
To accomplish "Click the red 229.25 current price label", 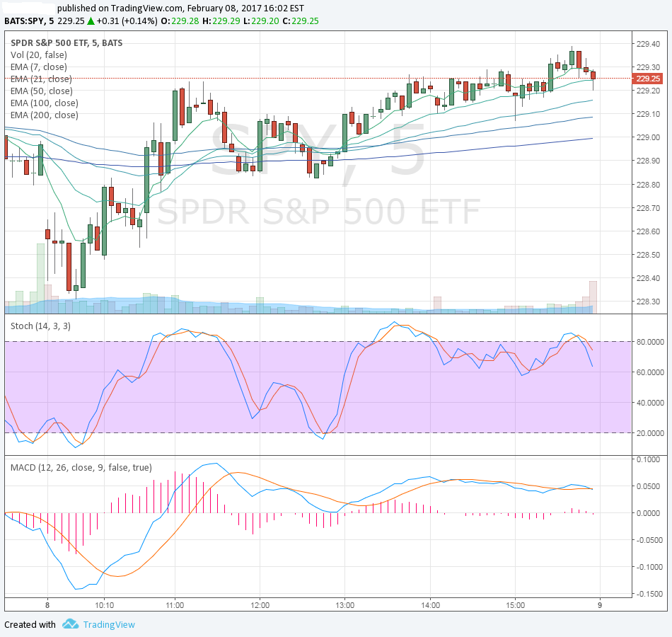I will [647, 79].
